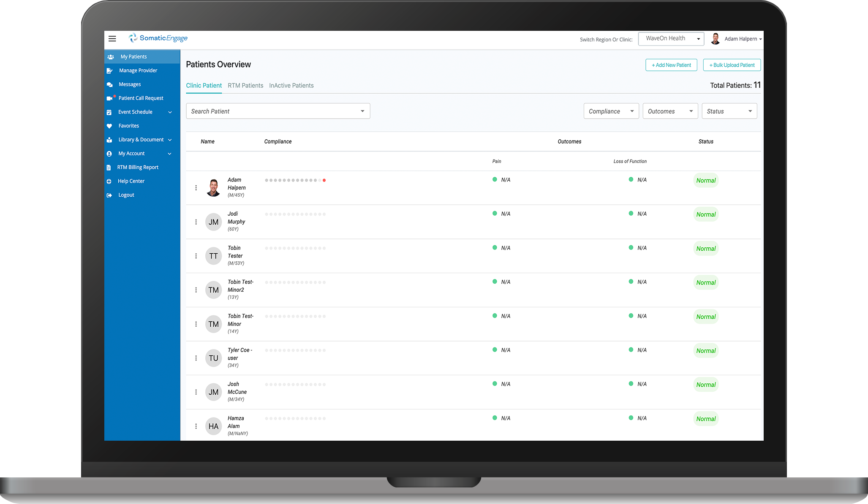Click the TT avatar for Tobin Tester
The height and width of the screenshot is (504, 868).
[214, 256]
